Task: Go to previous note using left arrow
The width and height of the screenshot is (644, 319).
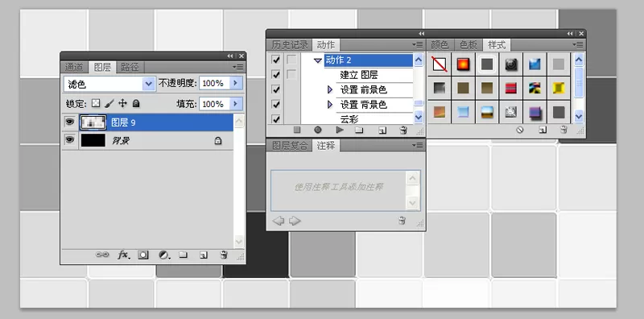Action: [278, 222]
